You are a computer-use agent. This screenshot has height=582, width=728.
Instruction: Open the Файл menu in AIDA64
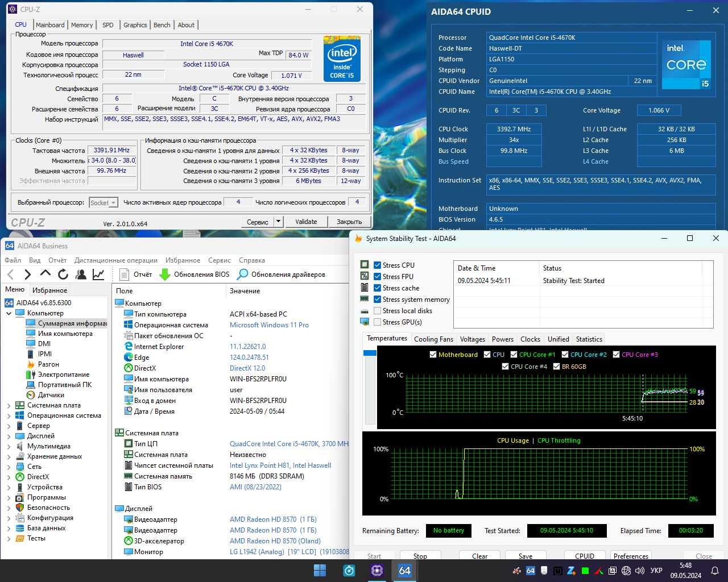13,260
